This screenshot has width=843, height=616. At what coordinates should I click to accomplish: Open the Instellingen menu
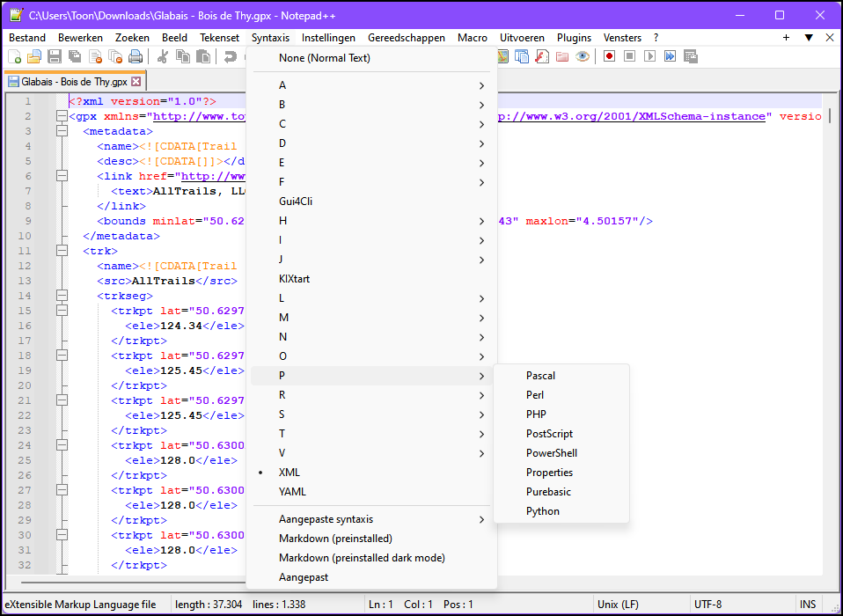(328, 38)
